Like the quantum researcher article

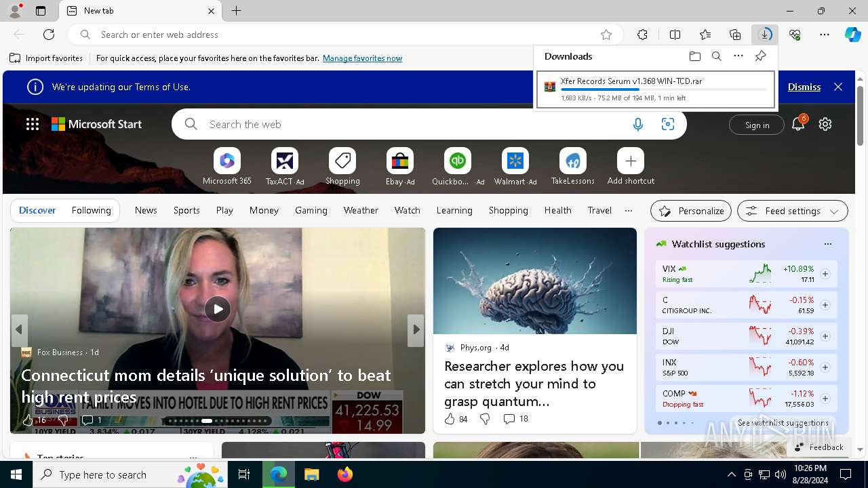tap(450, 419)
